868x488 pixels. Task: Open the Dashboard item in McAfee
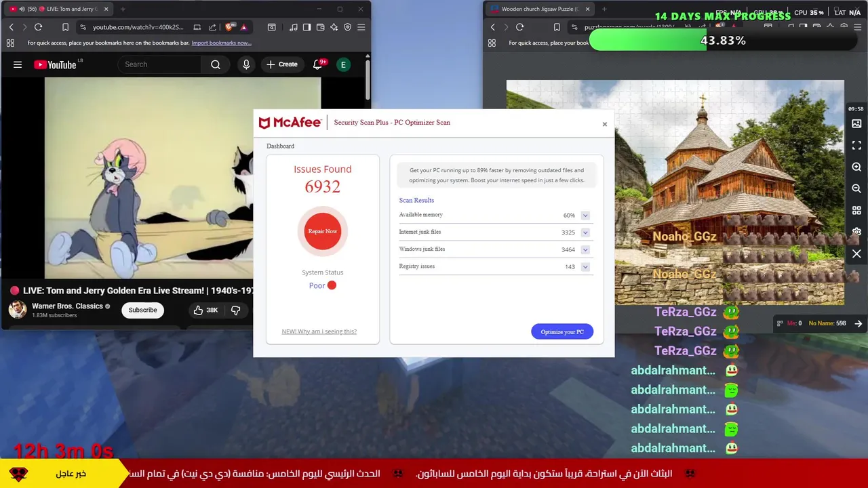click(280, 146)
